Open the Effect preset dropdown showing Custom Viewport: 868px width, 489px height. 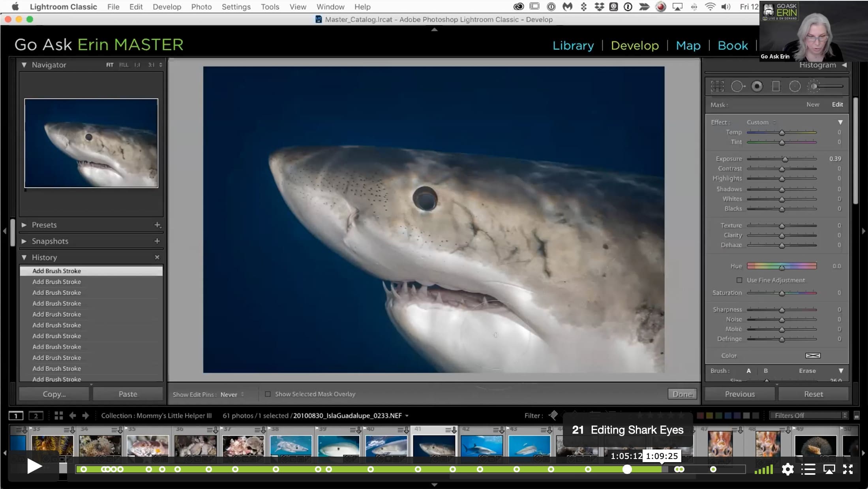tap(761, 122)
